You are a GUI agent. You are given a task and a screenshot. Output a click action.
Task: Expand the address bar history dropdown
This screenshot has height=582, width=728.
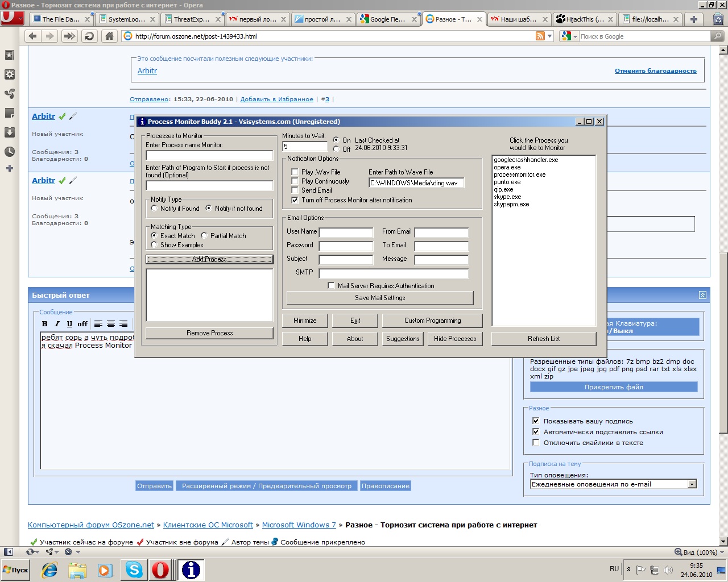[x=549, y=36]
